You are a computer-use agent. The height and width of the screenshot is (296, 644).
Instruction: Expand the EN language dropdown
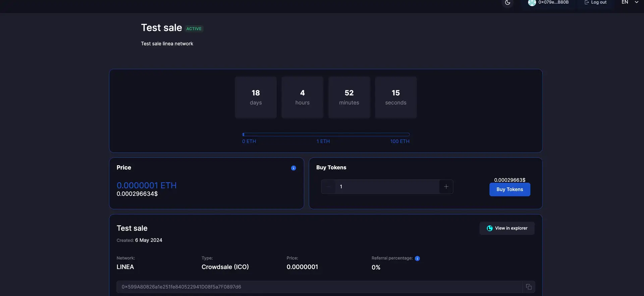point(625,2)
